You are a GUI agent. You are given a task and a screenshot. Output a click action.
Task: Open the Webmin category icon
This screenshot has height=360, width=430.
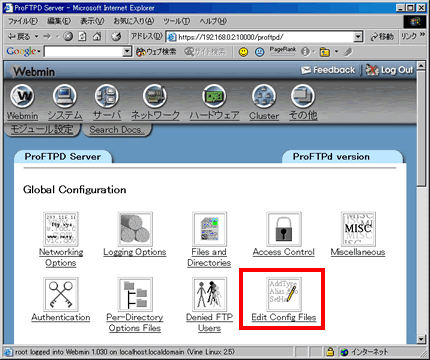[x=22, y=96]
